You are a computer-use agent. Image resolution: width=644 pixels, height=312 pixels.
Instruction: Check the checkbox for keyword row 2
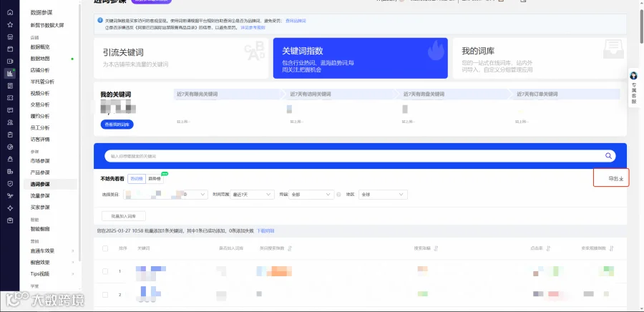(105, 295)
